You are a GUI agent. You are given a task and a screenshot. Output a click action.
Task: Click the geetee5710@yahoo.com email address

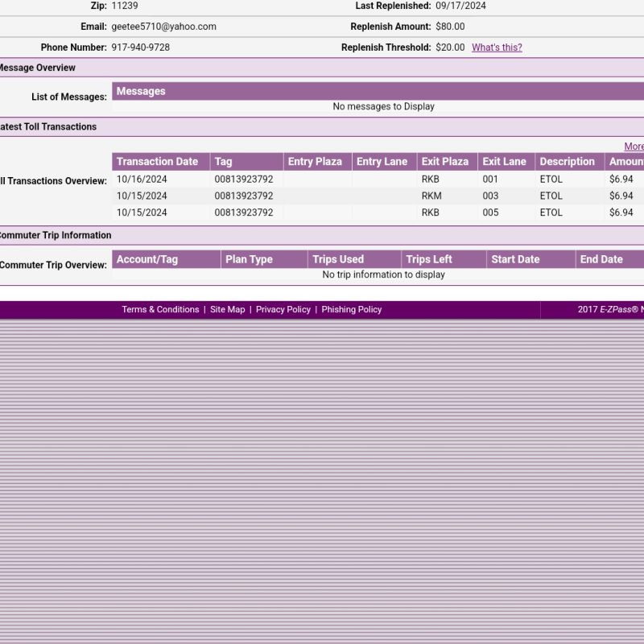click(163, 27)
